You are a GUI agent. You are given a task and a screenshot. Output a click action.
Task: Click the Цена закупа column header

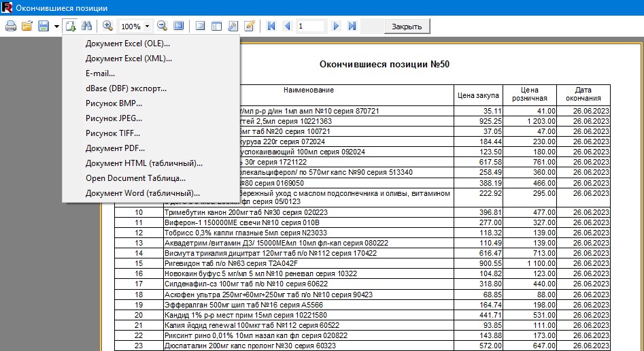point(479,95)
